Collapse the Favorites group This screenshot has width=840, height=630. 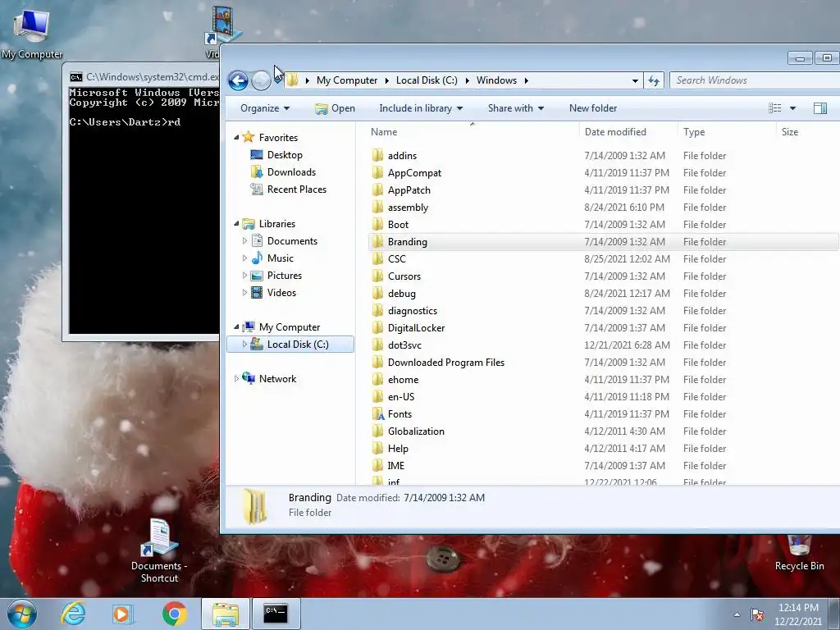[x=236, y=138]
